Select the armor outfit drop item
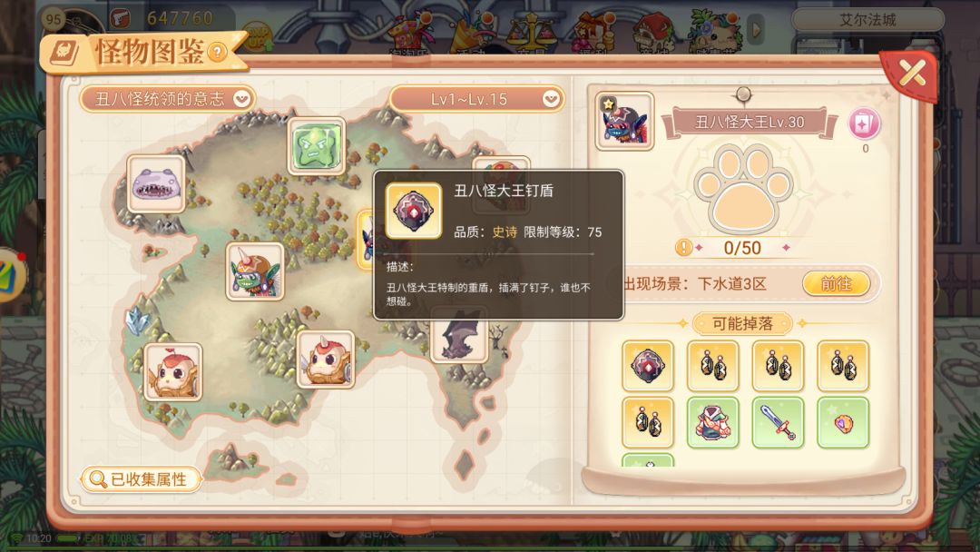Screen dimensions: 980x552 (x=712, y=422)
